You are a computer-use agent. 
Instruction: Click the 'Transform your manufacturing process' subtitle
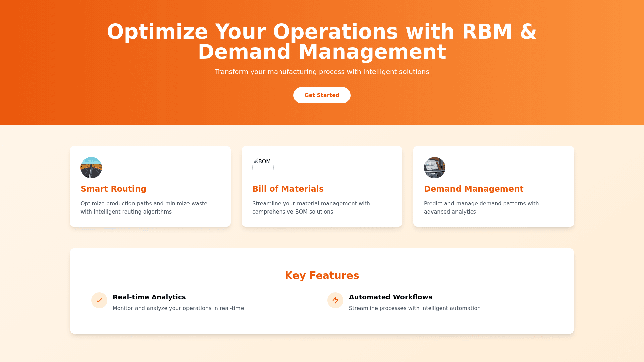click(322, 72)
